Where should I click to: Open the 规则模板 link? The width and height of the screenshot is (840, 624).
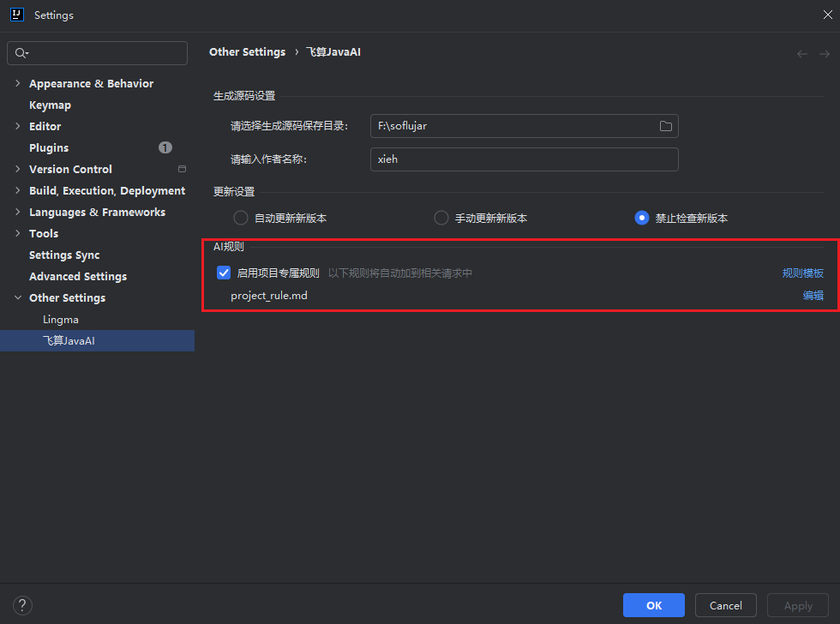click(x=802, y=273)
